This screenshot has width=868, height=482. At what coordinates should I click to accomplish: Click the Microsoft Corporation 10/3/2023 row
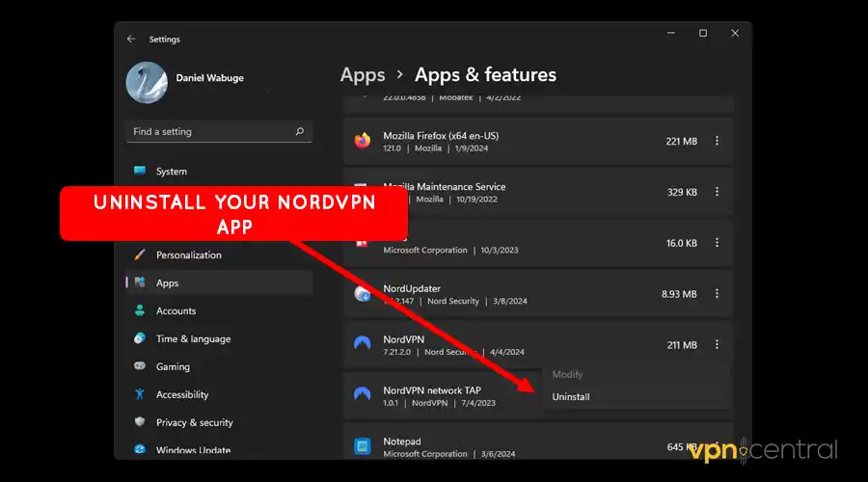pyautogui.click(x=538, y=243)
